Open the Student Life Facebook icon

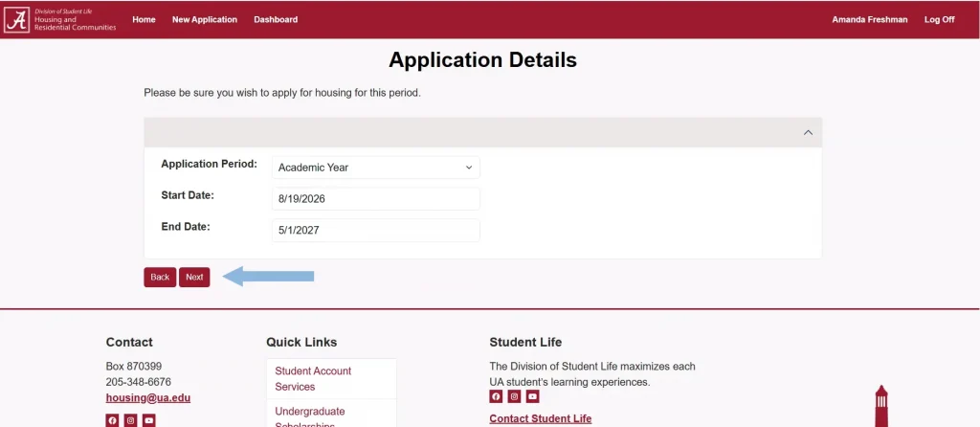[x=496, y=396]
